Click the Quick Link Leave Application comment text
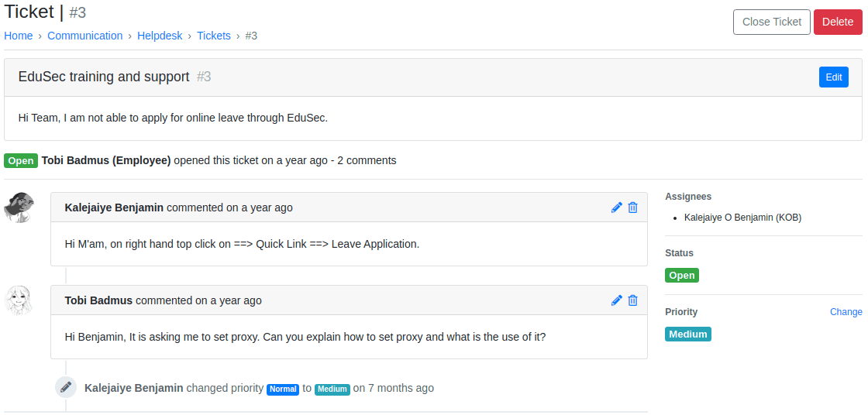This screenshot has width=868, height=415. pos(242,244)
